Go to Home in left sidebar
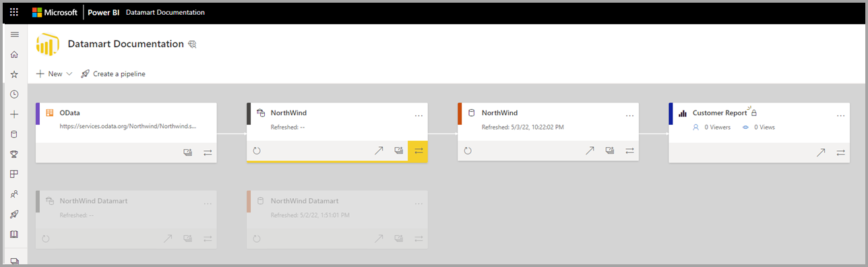Viewport: 868px width, 267px height. point(14,54)
